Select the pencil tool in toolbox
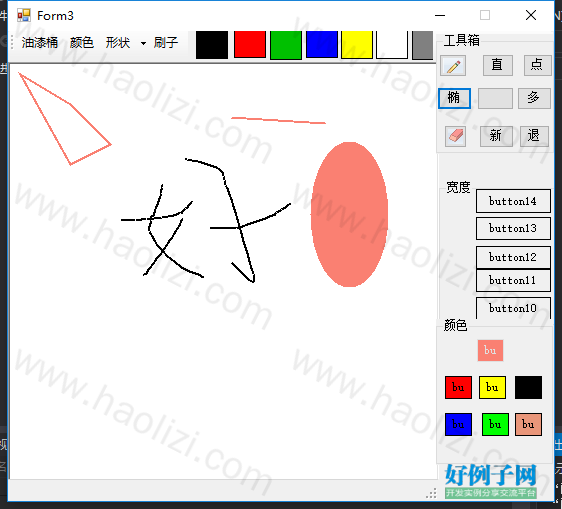 [453, 66]
